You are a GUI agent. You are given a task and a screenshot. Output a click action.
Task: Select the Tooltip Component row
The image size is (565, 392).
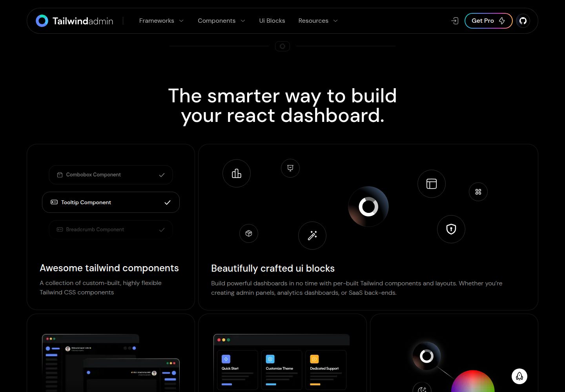(111, 202)
